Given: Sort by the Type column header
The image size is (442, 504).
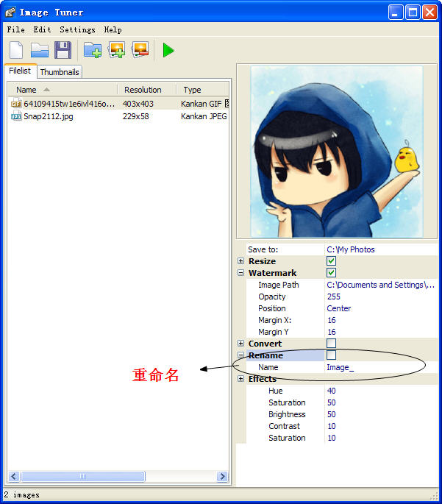Looking at the screenshot, I should tap(203, 90).
